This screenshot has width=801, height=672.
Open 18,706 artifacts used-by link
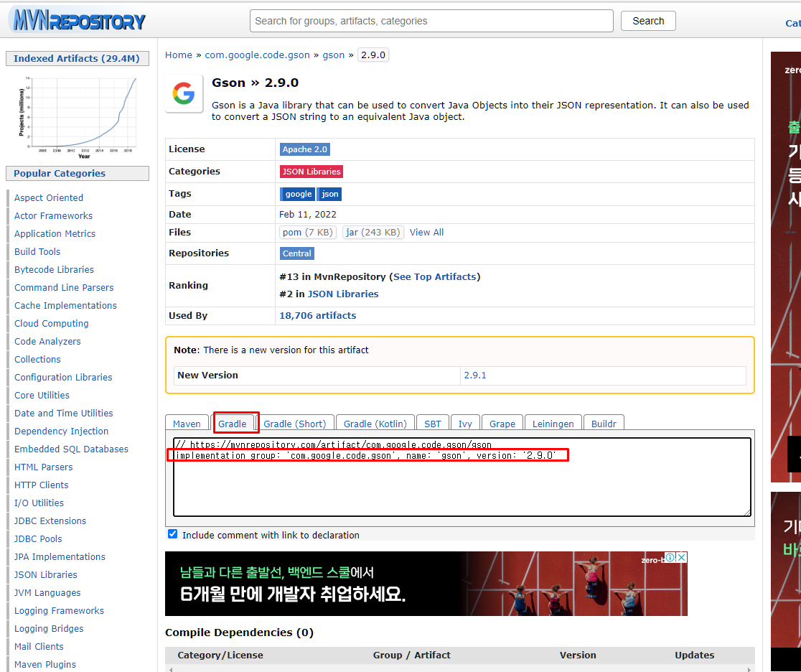317,316
